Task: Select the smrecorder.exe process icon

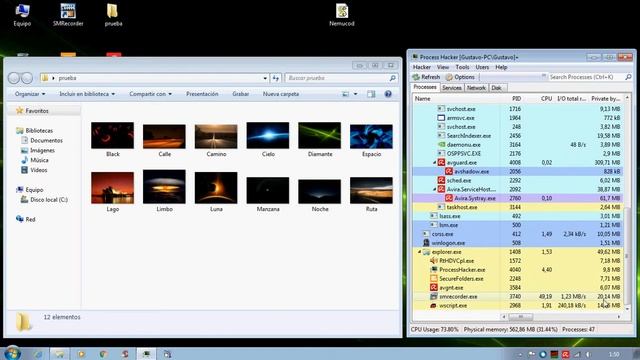Action: click(434, 296)
